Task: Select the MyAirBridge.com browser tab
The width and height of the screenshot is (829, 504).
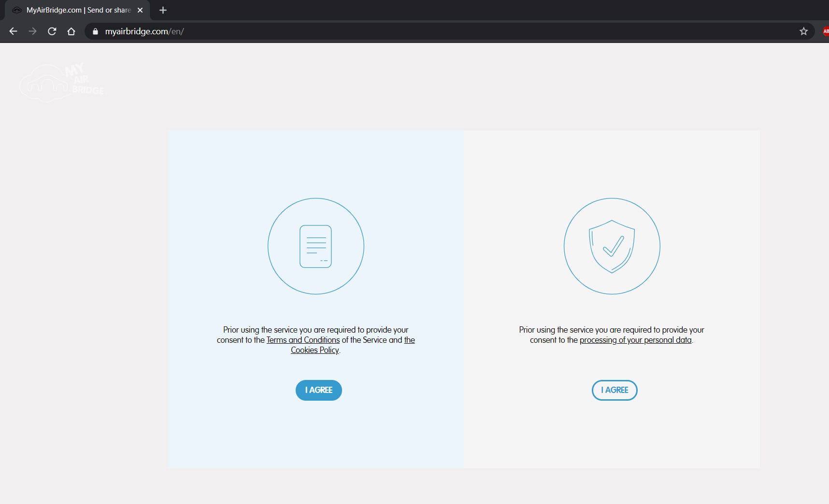Action: point(78,10)
